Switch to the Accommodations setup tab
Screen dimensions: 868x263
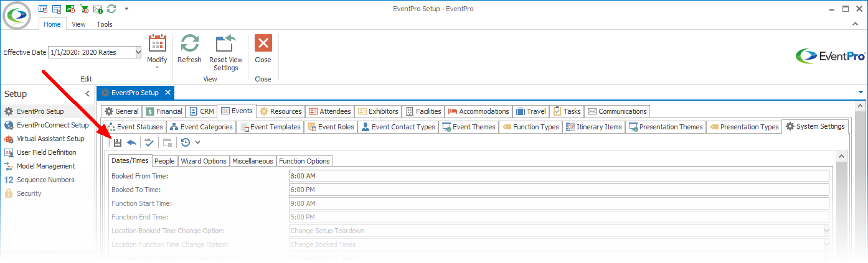(x=479, y=111)
